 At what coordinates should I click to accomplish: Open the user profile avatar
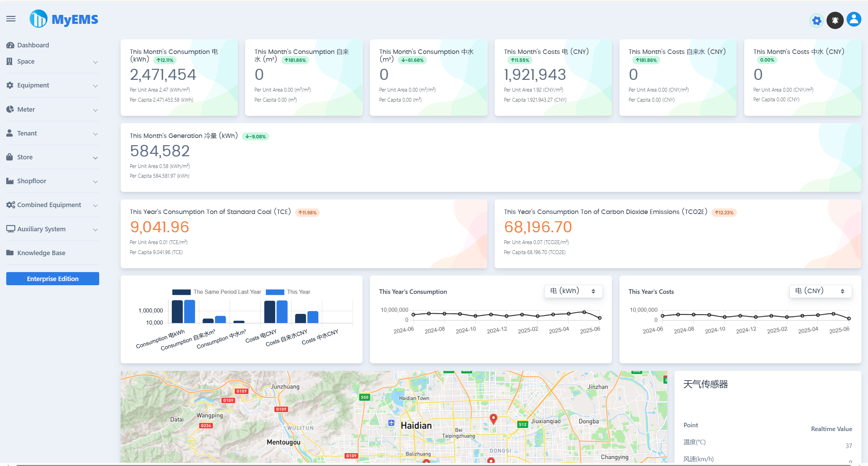(853, 20)
